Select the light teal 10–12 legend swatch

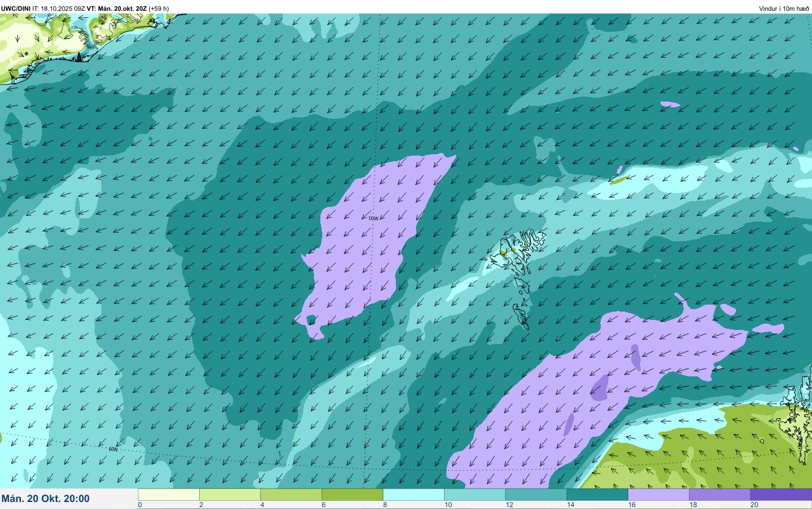pyautogui.click(x=475, y=494)
